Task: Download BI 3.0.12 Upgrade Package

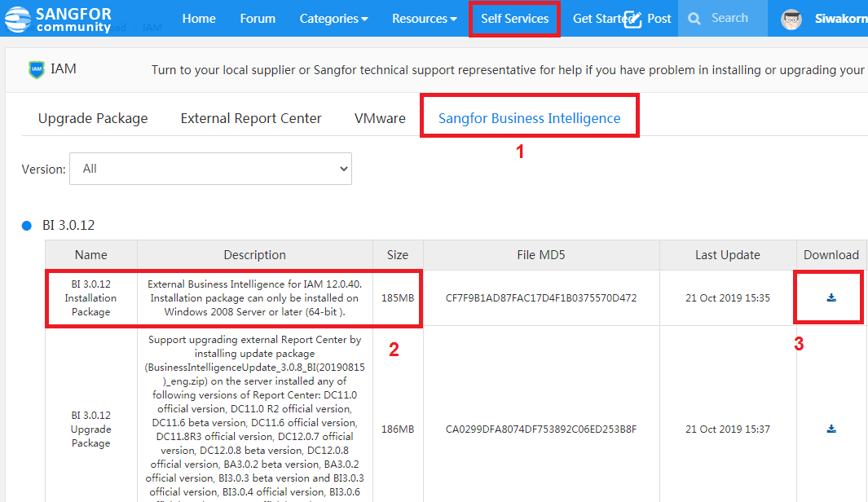Action: (831, 429)
